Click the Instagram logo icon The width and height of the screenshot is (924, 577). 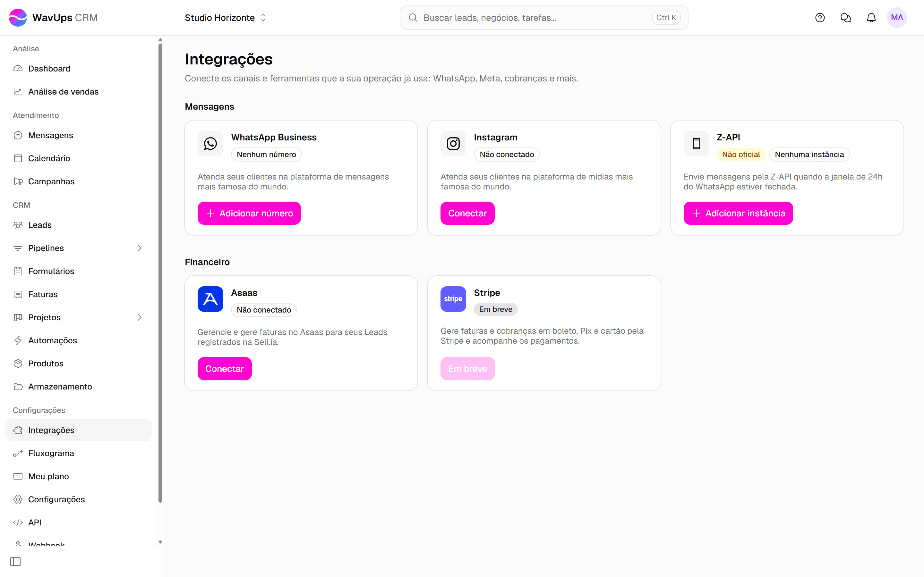point(453,144)
